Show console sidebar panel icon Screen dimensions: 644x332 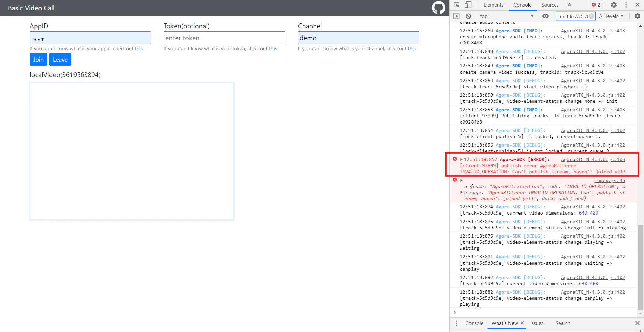click(x=456, y=16)
